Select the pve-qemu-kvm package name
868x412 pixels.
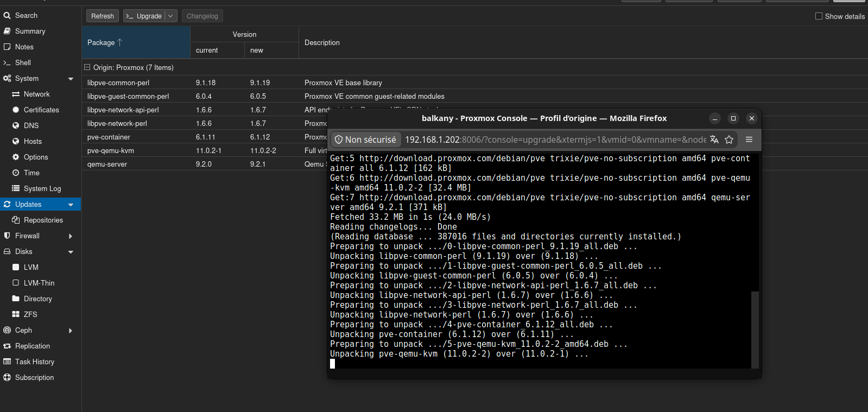click(x=111, y=151)
